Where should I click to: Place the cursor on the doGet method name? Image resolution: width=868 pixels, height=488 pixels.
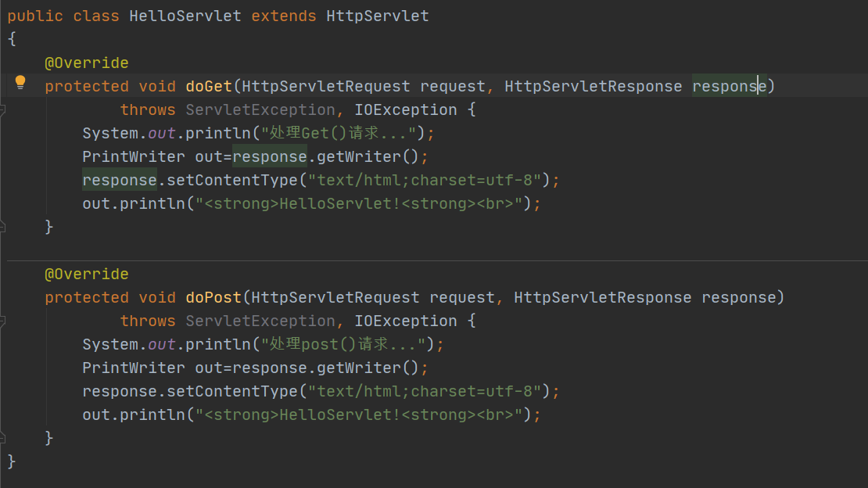point(209,86)
